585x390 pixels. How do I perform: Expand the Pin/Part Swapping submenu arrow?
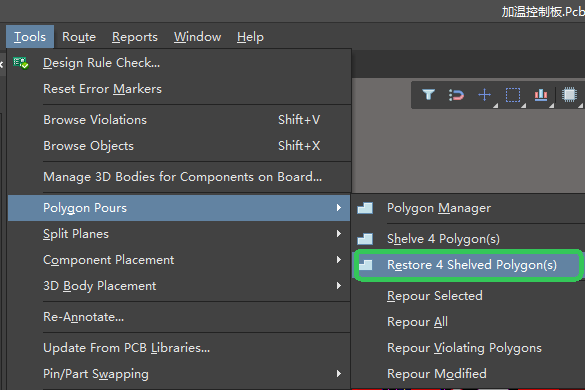[338, 374]
